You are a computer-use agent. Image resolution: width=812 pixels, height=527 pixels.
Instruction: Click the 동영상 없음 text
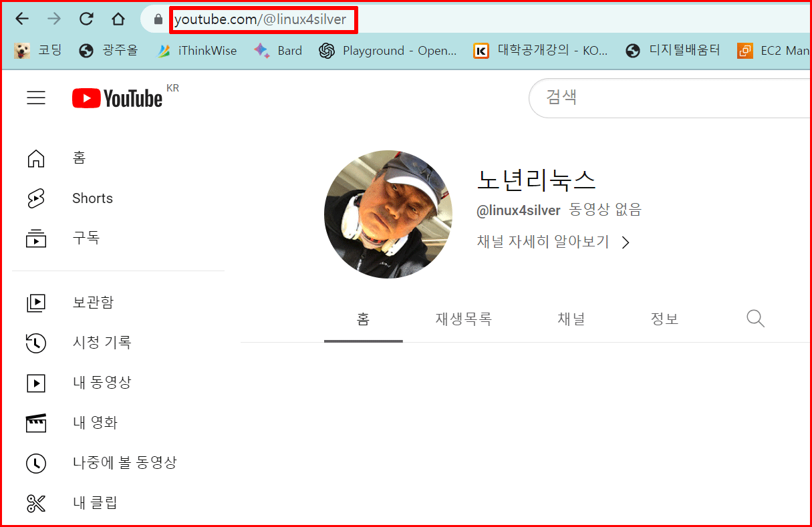(605, 210)
